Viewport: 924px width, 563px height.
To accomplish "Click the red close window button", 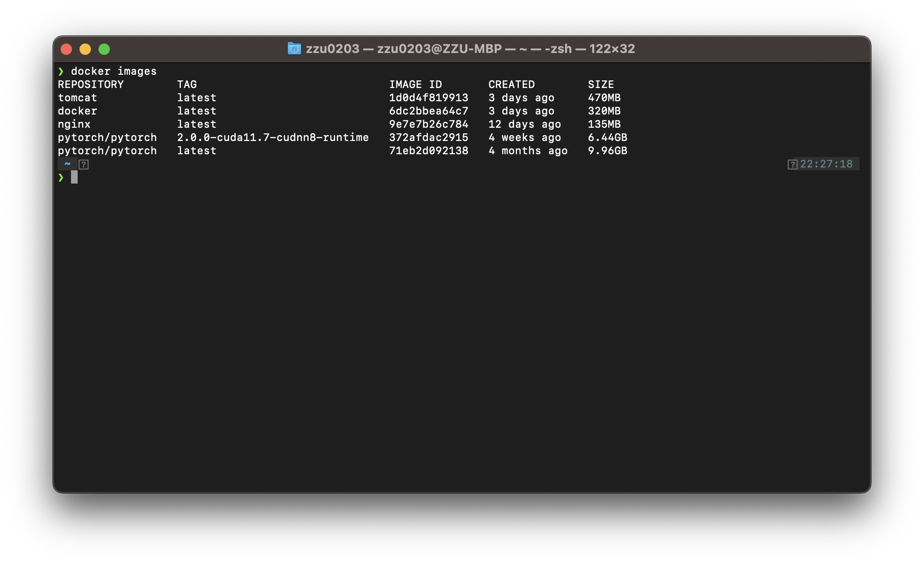I will click(x=66, y=49).
